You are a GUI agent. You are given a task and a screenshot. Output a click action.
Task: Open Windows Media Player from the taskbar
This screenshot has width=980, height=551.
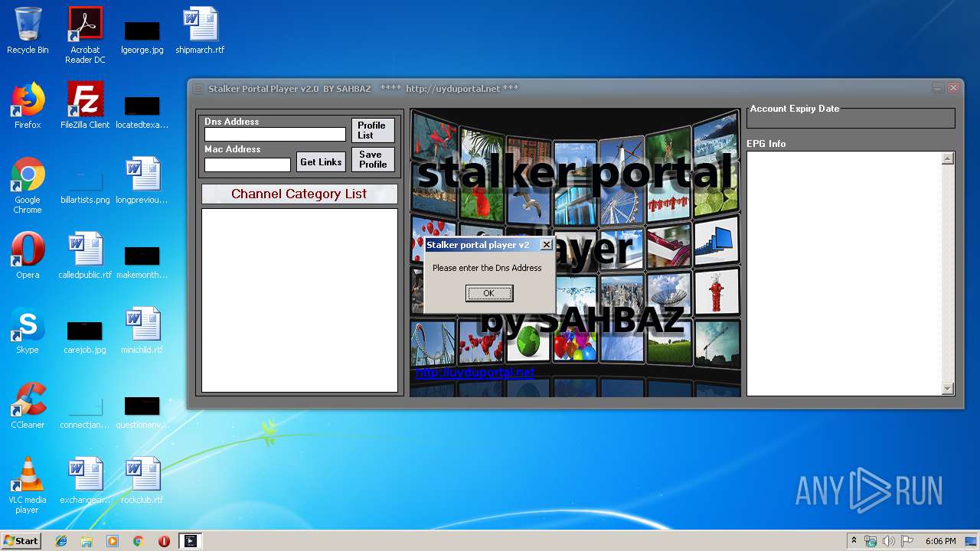[x=113, y=541]
